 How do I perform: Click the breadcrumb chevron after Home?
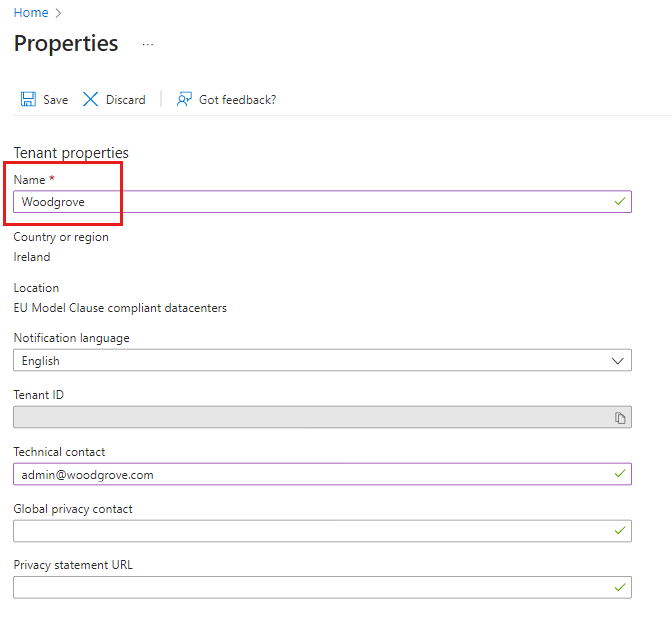(58, 13)
